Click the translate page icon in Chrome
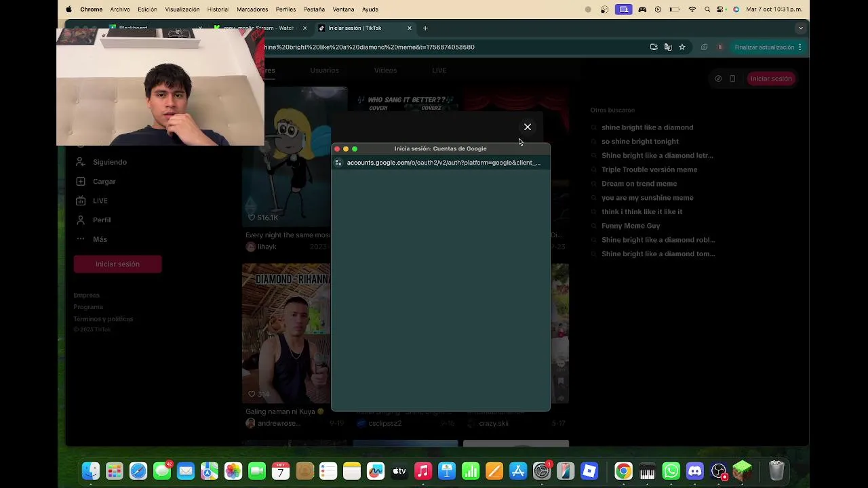 (x=668, y=47)
